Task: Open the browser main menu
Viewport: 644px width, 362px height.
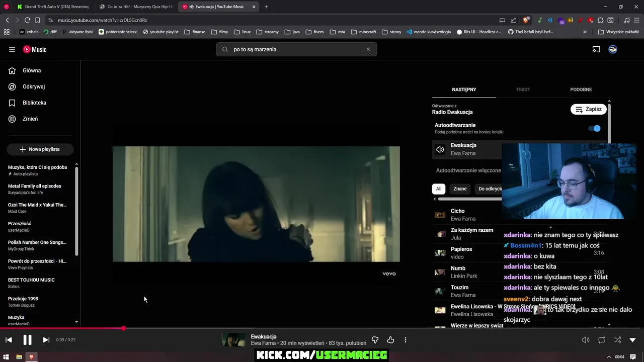Action: 636,20
